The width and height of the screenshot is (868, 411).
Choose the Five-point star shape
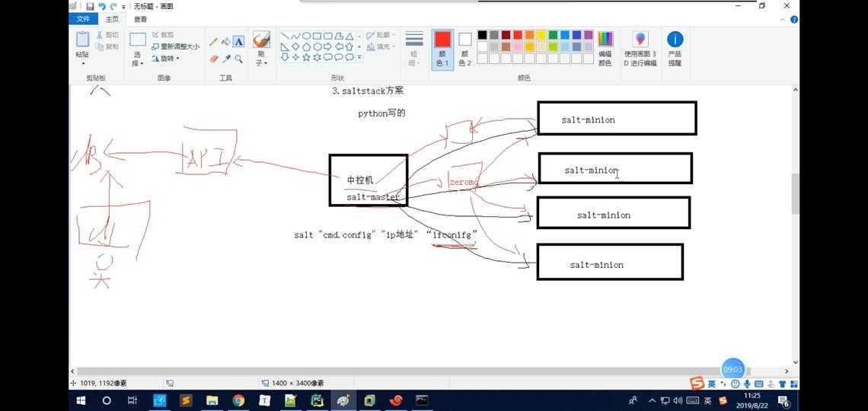click(306, 57)
